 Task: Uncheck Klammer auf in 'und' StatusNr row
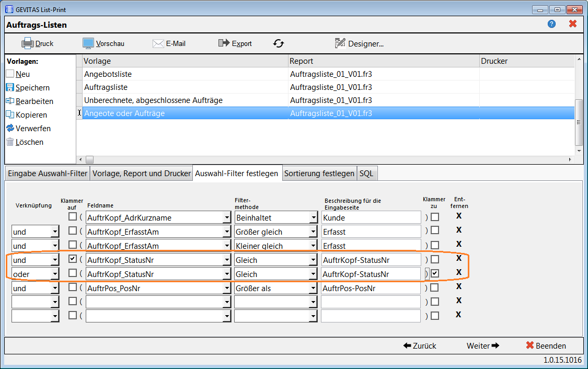tap(73, 259)
